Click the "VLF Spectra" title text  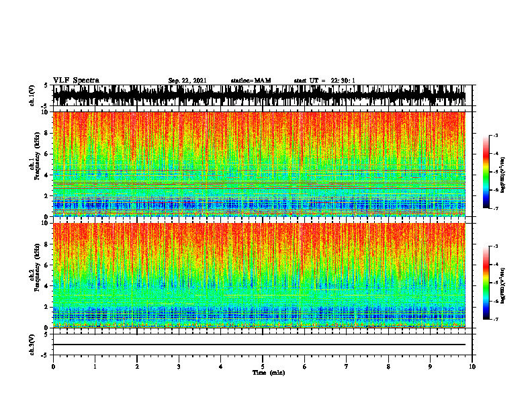pos(76,81)
